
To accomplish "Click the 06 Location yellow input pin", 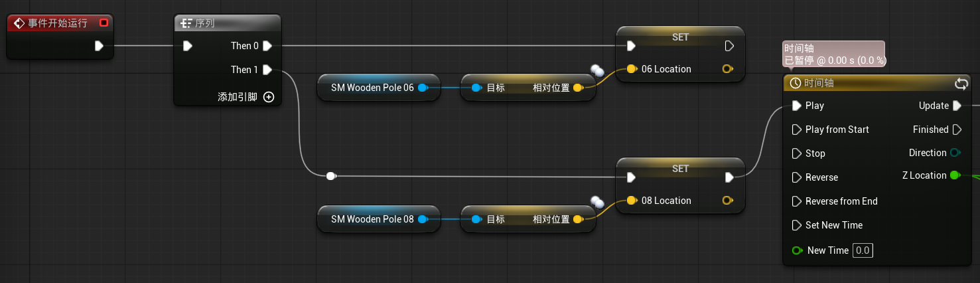I will (x=631, y=69).
